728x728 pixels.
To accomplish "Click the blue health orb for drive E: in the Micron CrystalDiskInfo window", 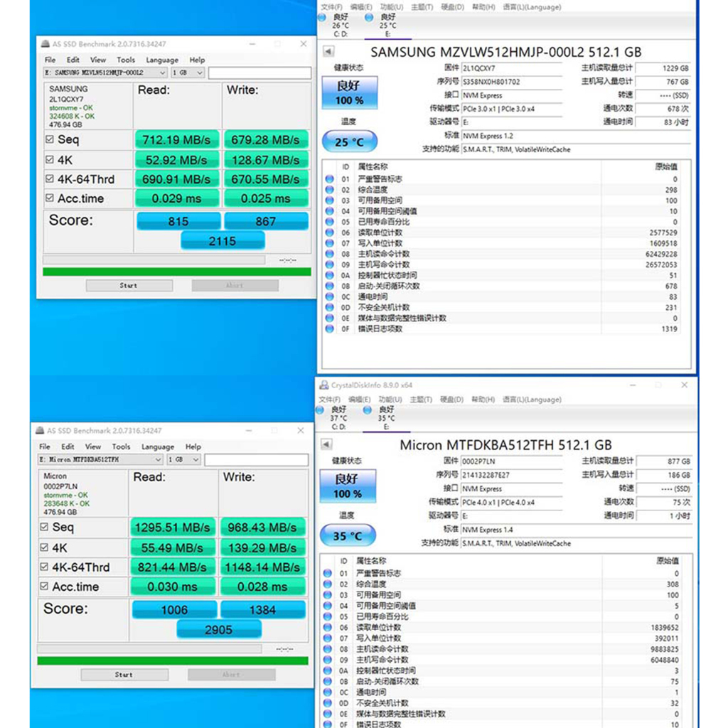I will [368, 410].
